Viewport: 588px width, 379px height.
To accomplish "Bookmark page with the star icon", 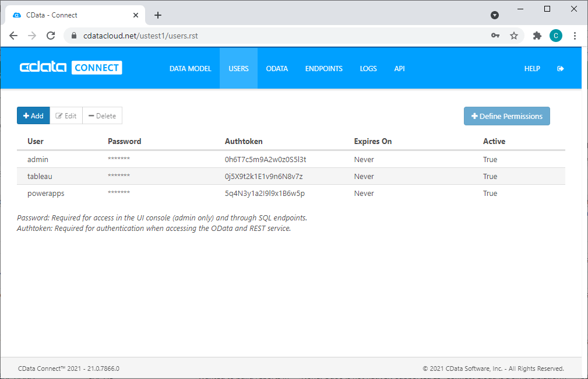I will tap(513, 36).
